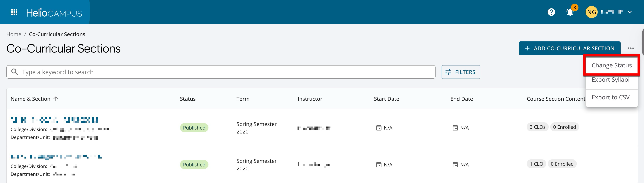This screenshot has height=183, width=644.
Task: Click the search magnifier icon
Action: [15, 72]
